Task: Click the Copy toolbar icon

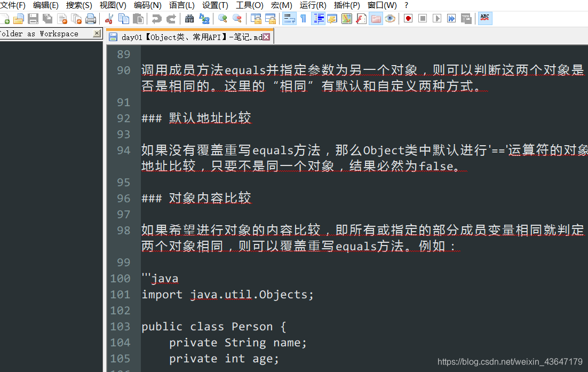Action: [x=123, y=18]
